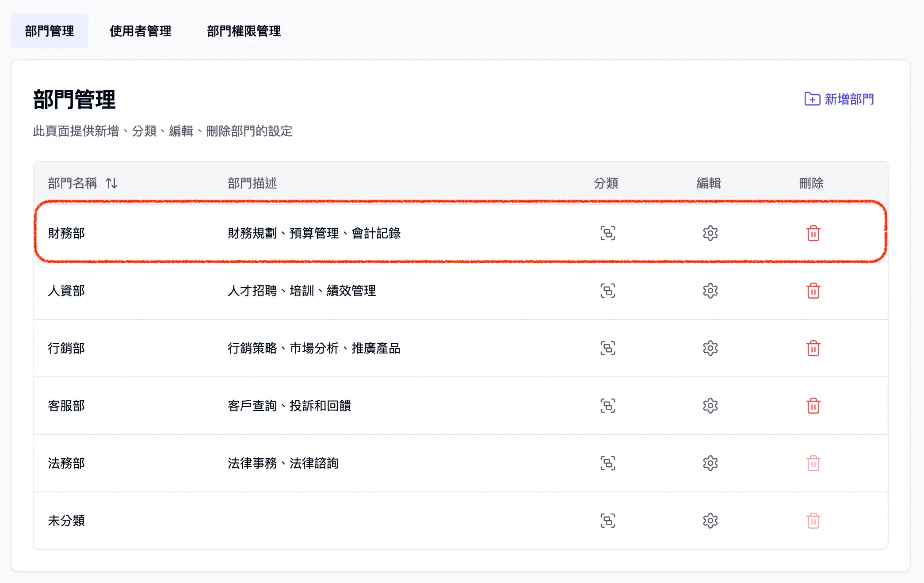Click the sort arrows next to 部門名稱
Viewport: 924px width, 583px height.
pyautogui.click(x=111, y=183)
